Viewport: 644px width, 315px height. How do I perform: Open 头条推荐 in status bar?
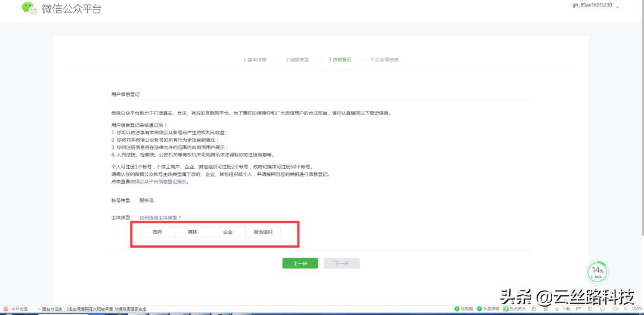click(488, 309)
